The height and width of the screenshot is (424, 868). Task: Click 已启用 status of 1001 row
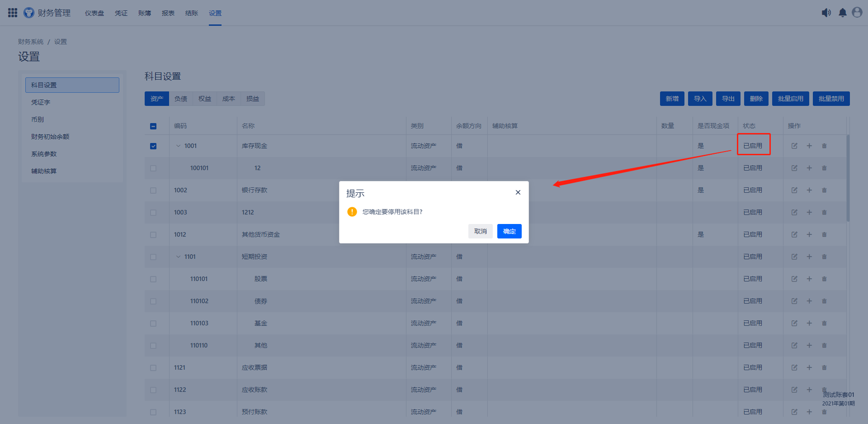click(753, 146)
